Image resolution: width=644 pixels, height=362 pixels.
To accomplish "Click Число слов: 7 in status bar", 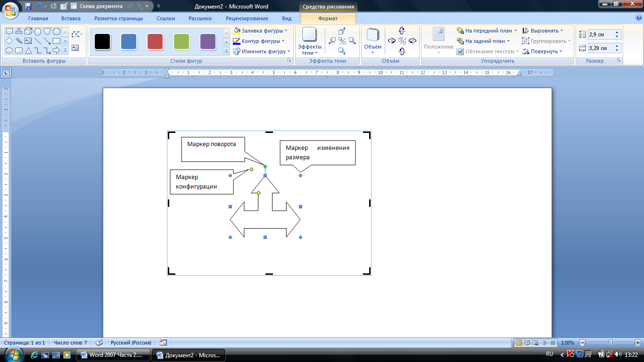I will (70, 343).
